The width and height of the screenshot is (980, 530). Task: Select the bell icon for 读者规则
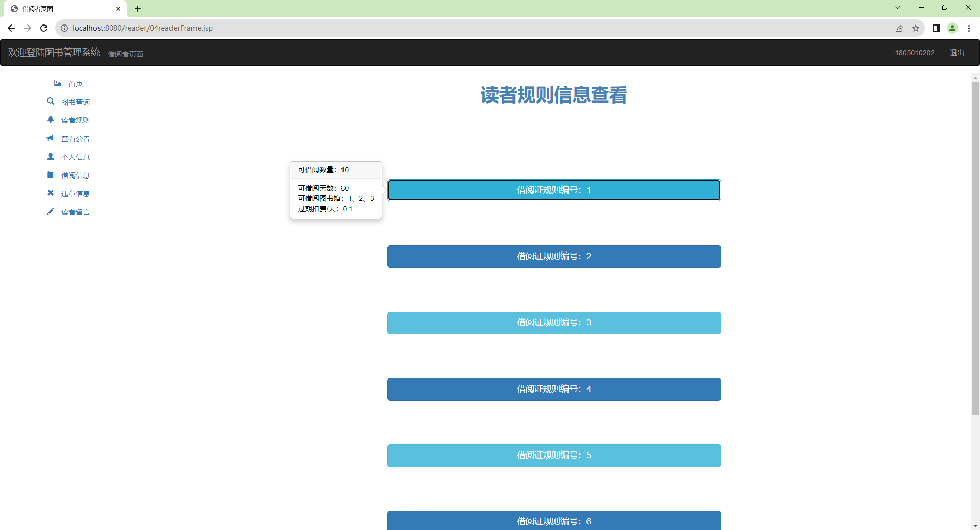pyautogui.click(x=51, y=119)
